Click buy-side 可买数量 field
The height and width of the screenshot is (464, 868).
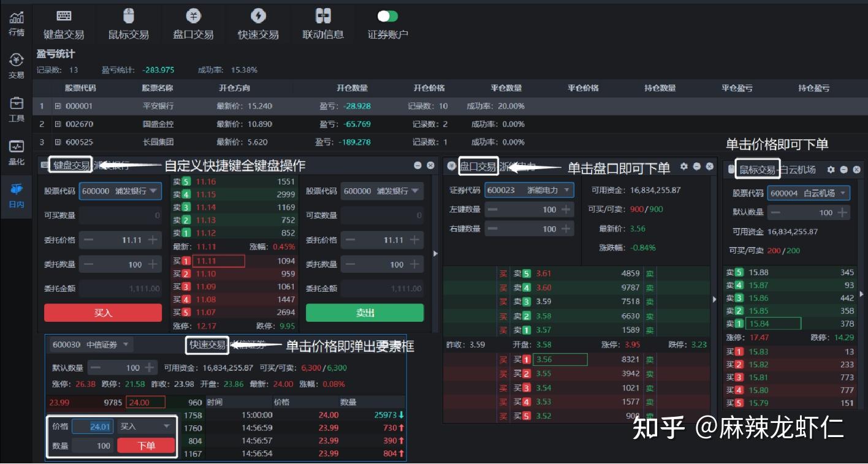click(x=121, y=215)
